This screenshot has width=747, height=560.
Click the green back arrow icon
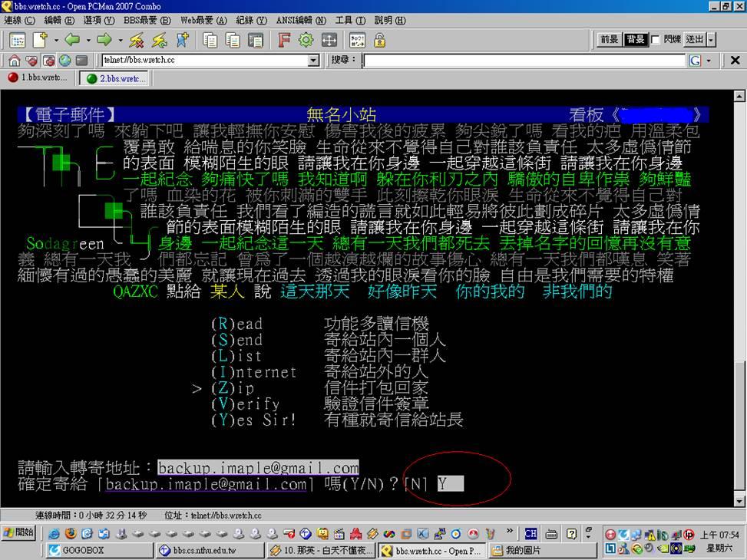(72, 40)
